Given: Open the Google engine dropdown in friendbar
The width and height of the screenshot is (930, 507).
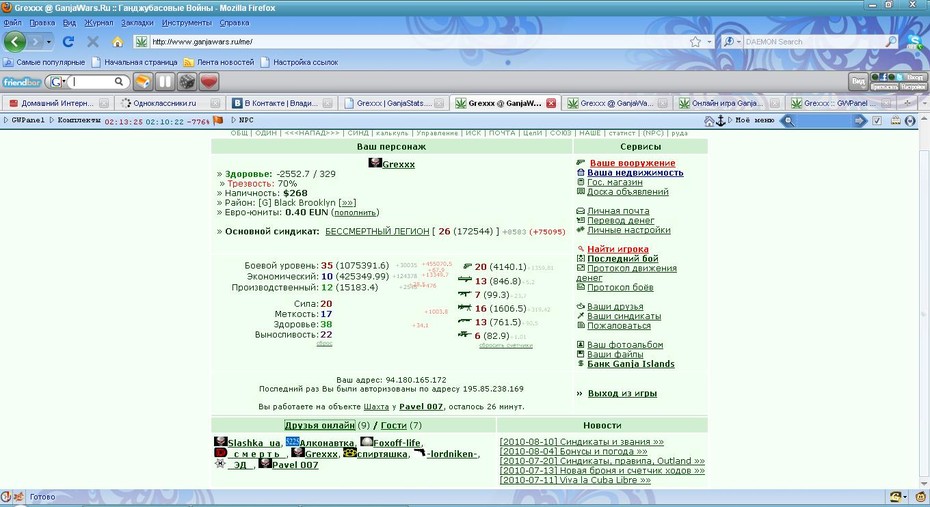Looking at the screenshot, I should click(57, 82).
